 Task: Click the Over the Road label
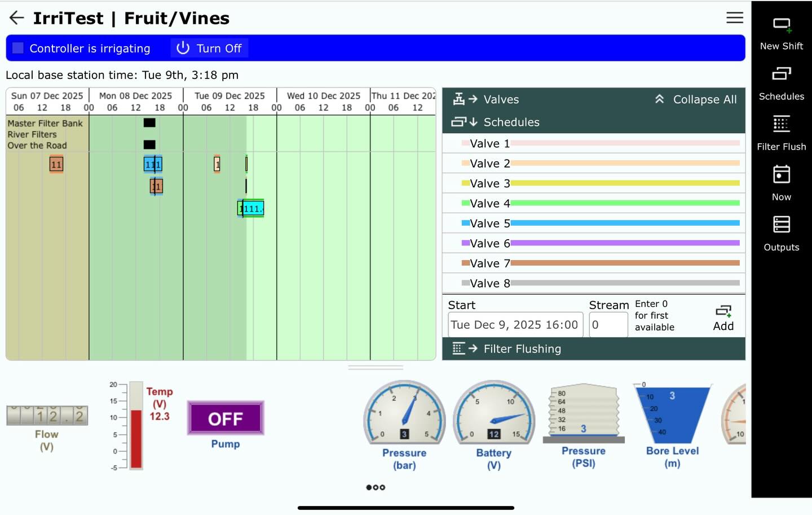tap(37, 145)
